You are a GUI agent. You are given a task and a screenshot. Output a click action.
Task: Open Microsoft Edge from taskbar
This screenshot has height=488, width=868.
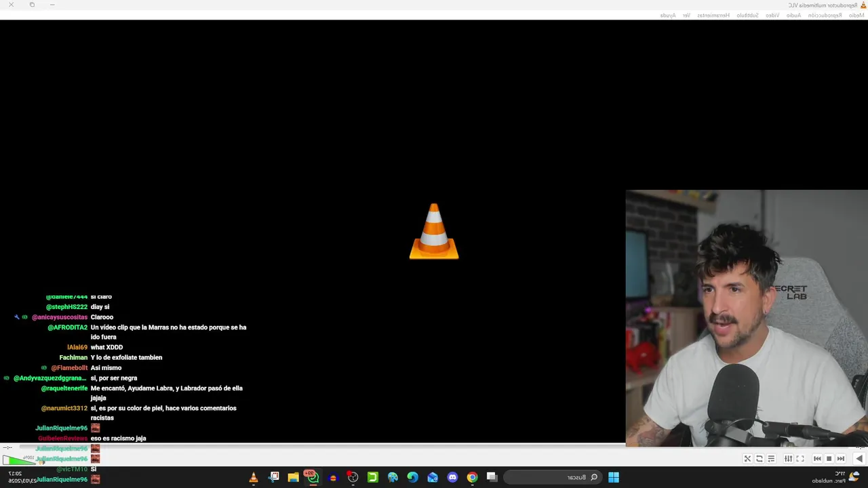coord(412,477)
